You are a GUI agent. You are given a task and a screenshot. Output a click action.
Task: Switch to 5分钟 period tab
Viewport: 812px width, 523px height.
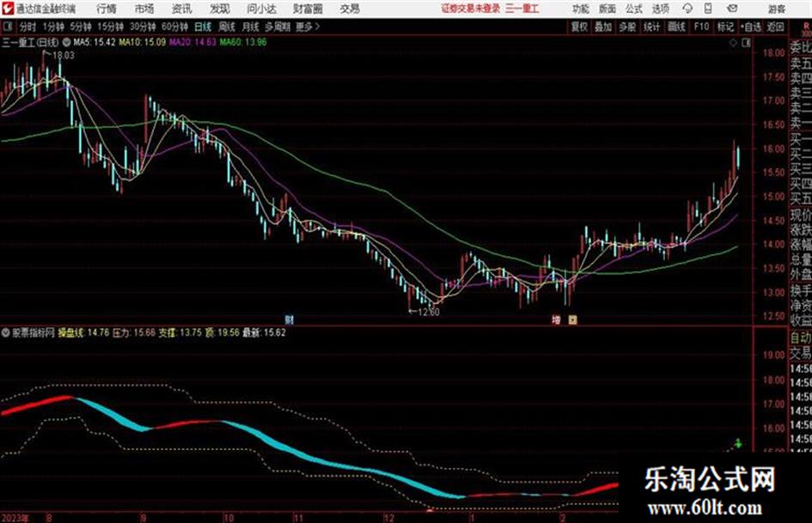click(x=81, y=27)
